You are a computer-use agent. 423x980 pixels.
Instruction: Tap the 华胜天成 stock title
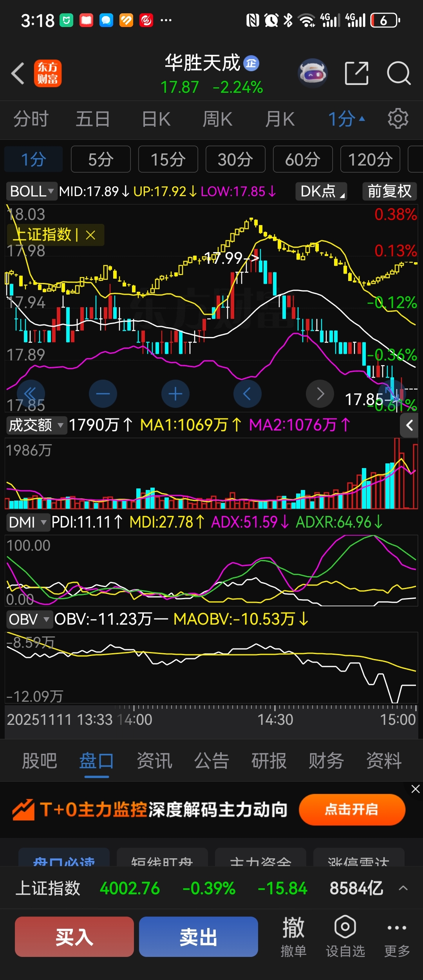pyautogui.click(x=202, y=63)
